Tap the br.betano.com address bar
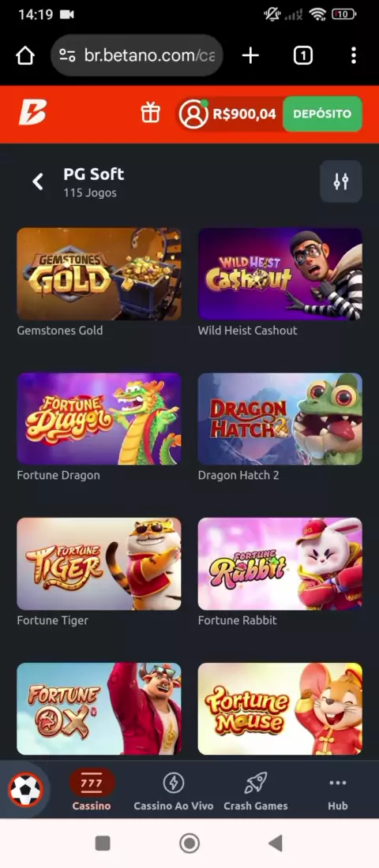This screenshot has width=379, height=868. (137, 55)
